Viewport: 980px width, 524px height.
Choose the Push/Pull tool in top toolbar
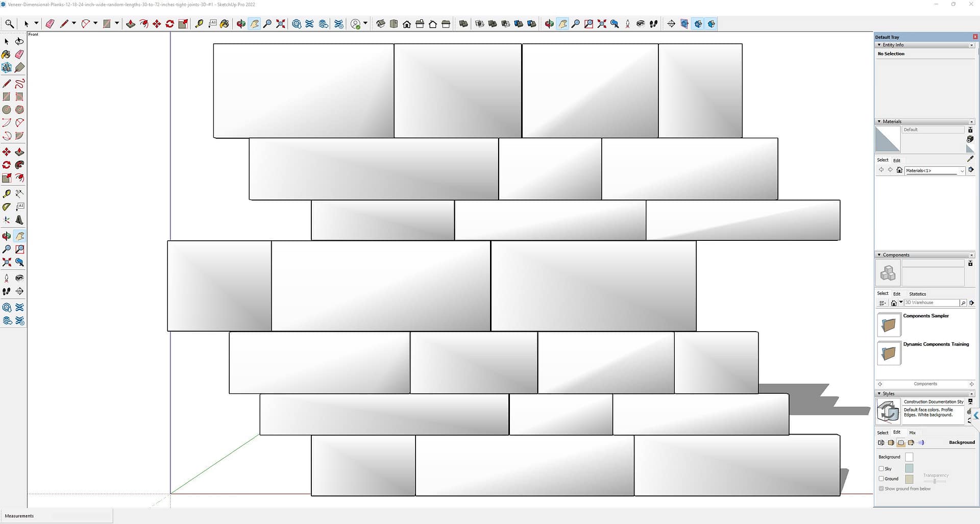click(x=131, y=24)
